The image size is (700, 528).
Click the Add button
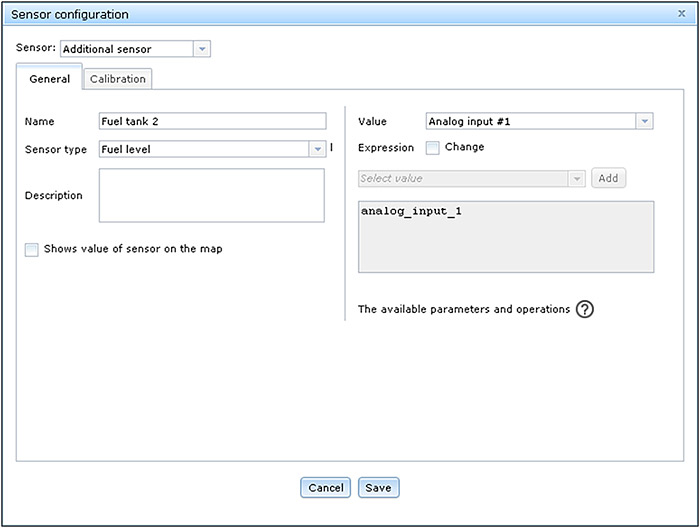pos(608,178)
